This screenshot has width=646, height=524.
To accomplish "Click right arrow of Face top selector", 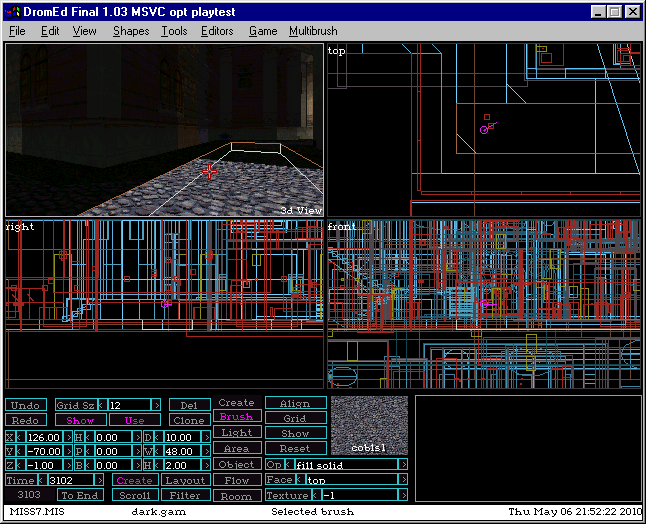I will [403, 480].
